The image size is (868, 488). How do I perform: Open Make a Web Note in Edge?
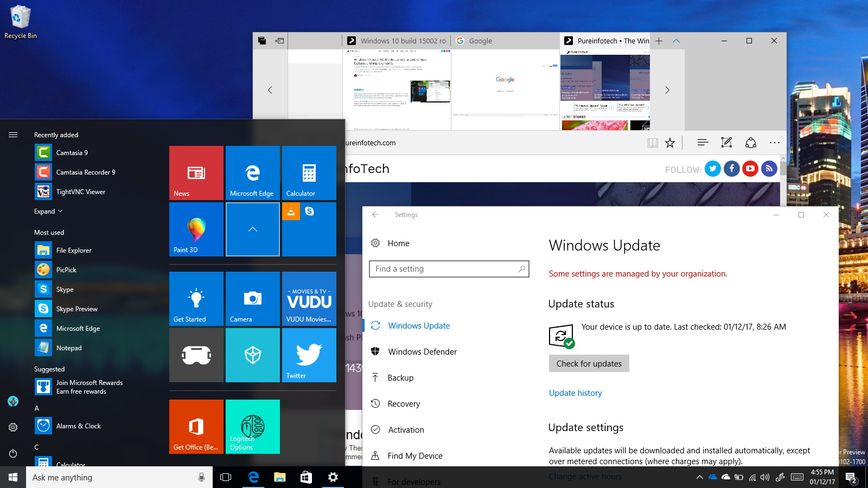point(726,143)
